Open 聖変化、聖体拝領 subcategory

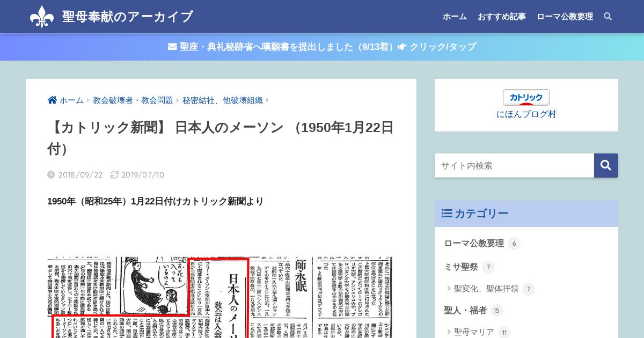coord(486,289)
